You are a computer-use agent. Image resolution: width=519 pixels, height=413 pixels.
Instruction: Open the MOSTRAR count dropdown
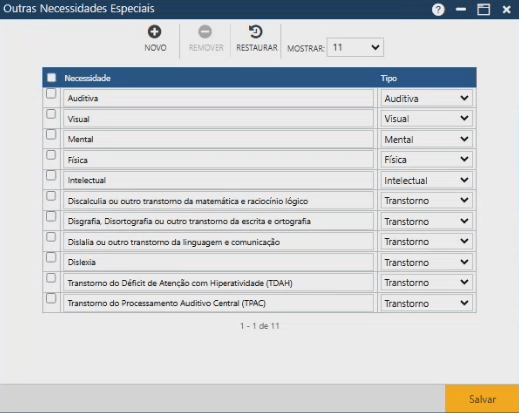click(355, 47)
